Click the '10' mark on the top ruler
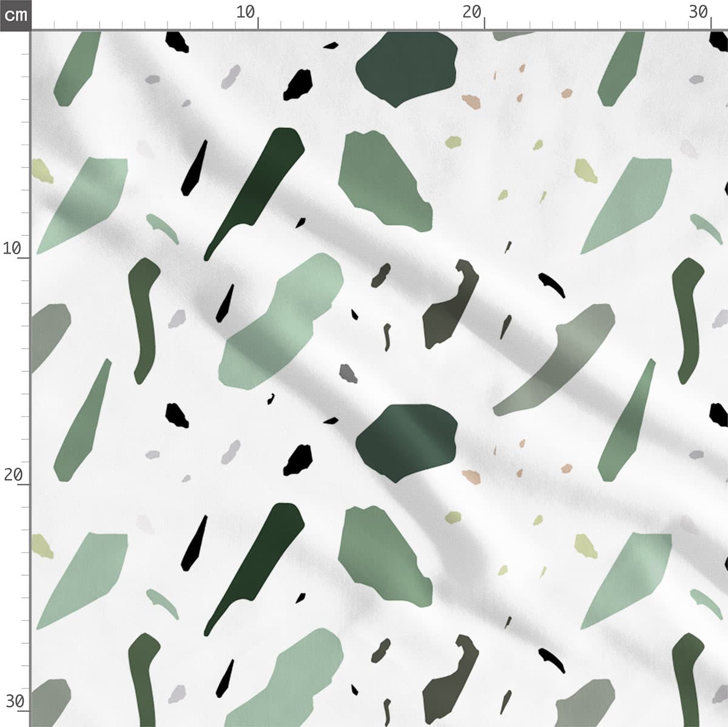This screenshot has height=727, width=728. coord(246,12)
